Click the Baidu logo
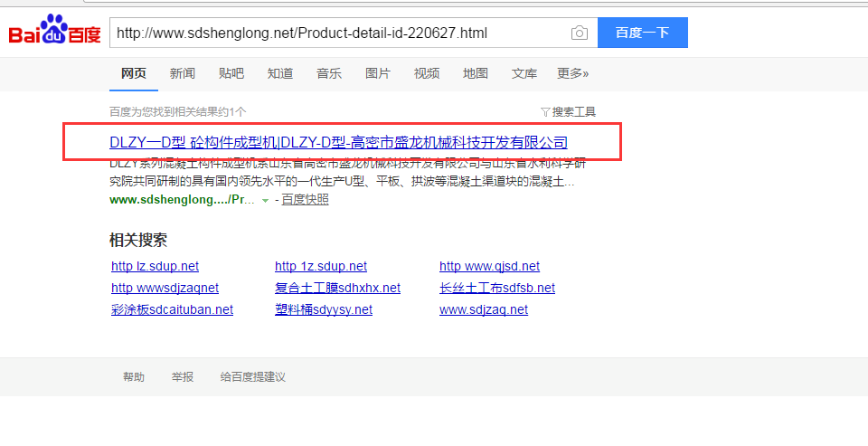 (54, 33)
